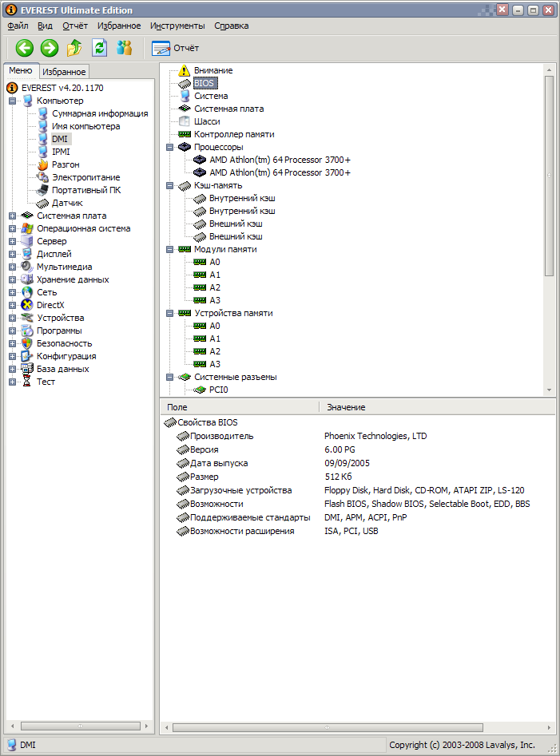Select the Имя компьютера icon
Image resolution: width=560 pixels, height=756 pixels.
(x=43, y=126)
